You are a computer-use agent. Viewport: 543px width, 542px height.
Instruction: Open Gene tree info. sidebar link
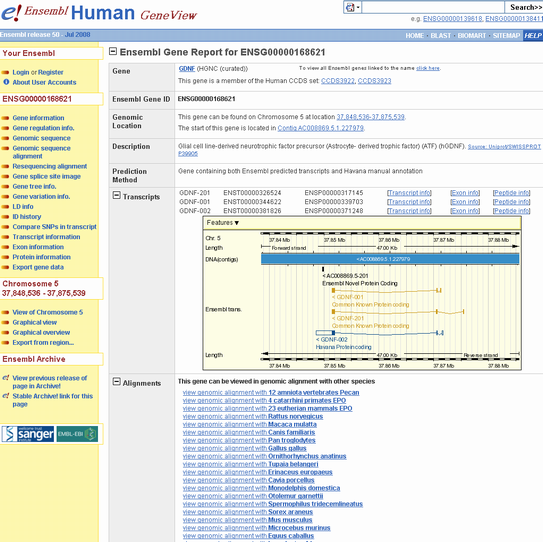[34, 186]
